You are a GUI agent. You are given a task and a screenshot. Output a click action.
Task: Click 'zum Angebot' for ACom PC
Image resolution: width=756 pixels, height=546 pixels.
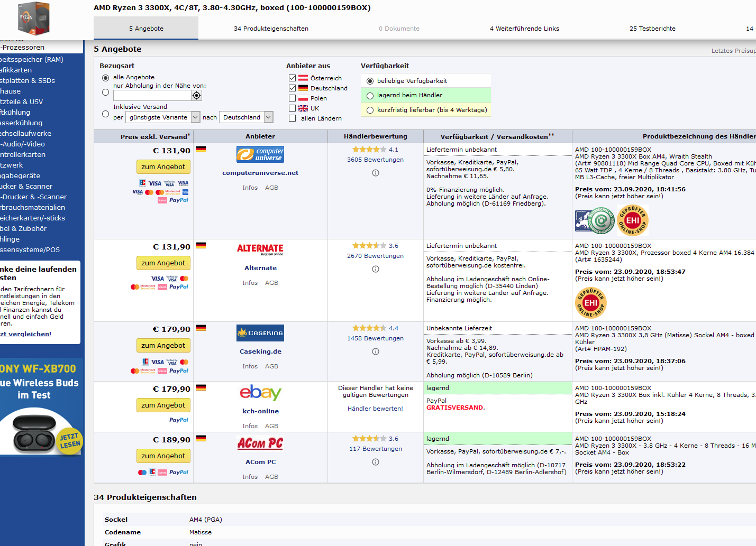point(163,456)
